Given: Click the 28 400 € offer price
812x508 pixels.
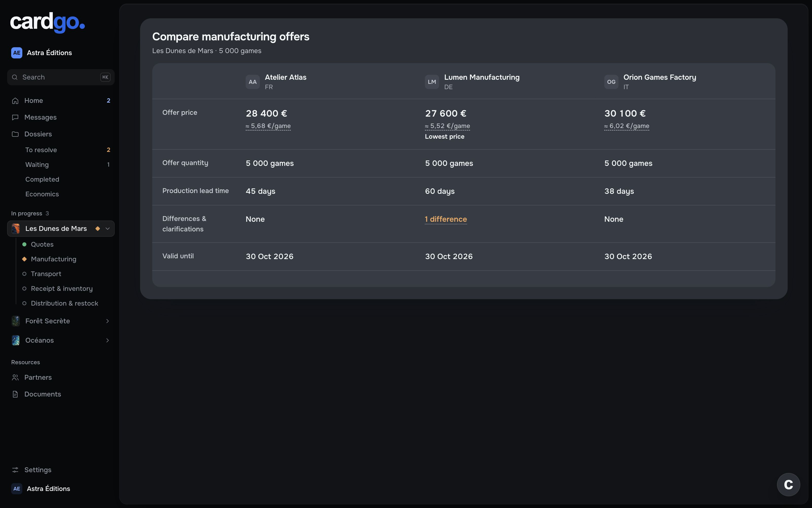Looking at the screenshot, I should (266, 114).
